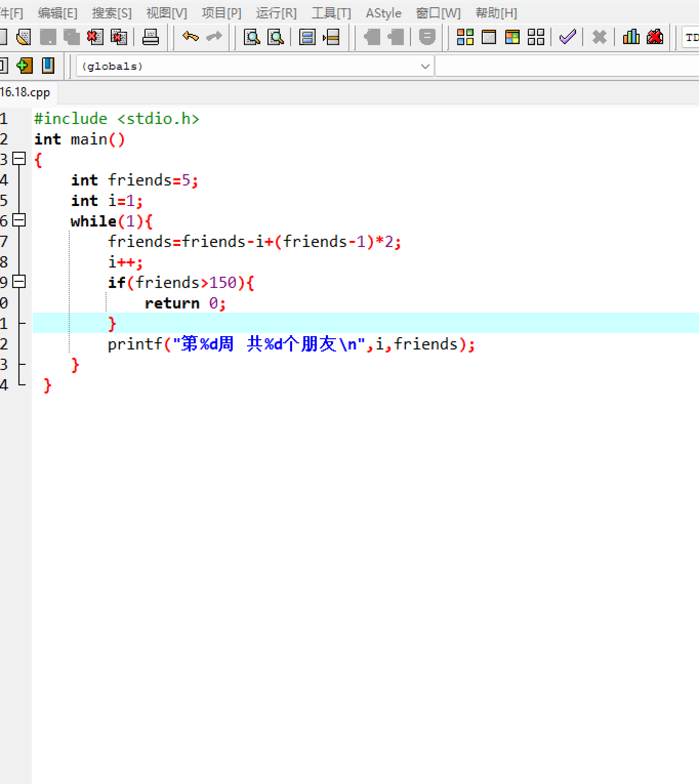Click the 'i++;' line
Screen dimensions: 699x784
126,262
